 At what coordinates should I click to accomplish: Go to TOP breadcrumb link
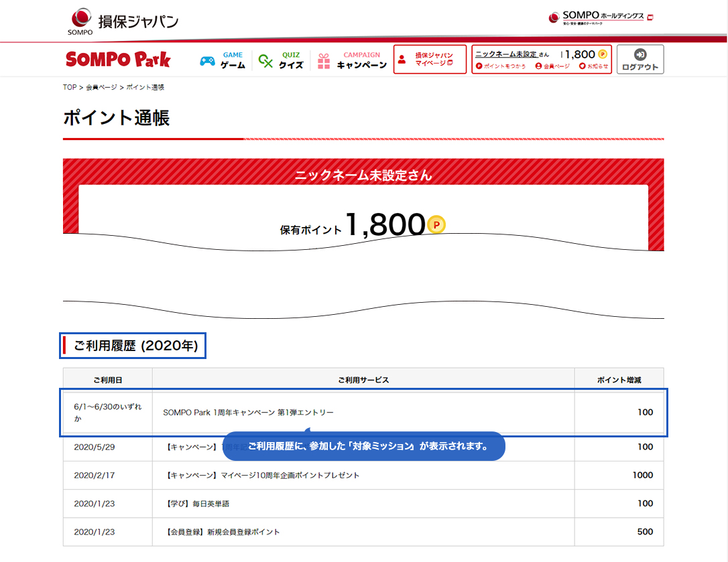coord(70,87)
